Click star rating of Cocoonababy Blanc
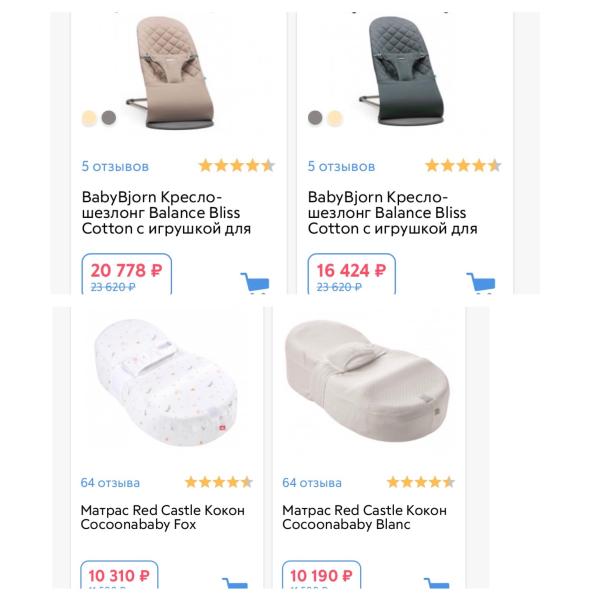This screenshot has height=600, width=601. coord(420,482)
